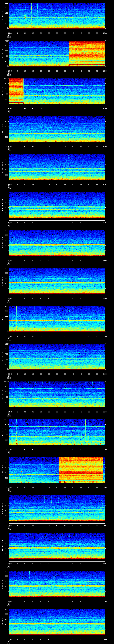Click the '21:18:00' start time label
This screenshot has height=644, width=114.
pos(9,184)
